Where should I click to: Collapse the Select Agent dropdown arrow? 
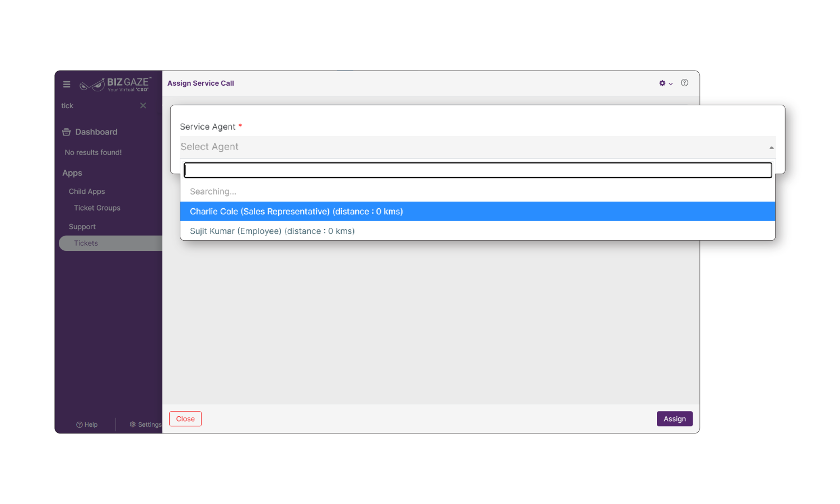tap(771, 147)
